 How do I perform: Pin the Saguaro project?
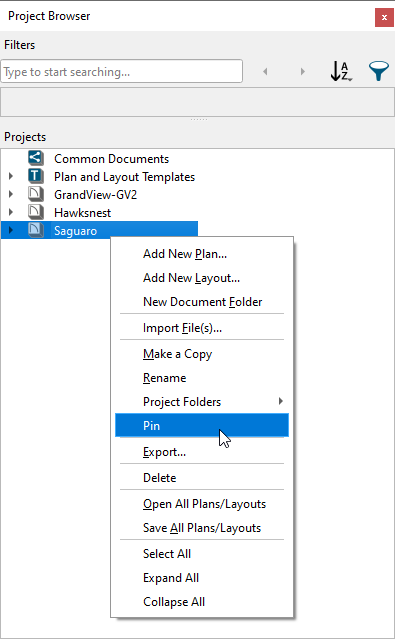coord(202,425)
